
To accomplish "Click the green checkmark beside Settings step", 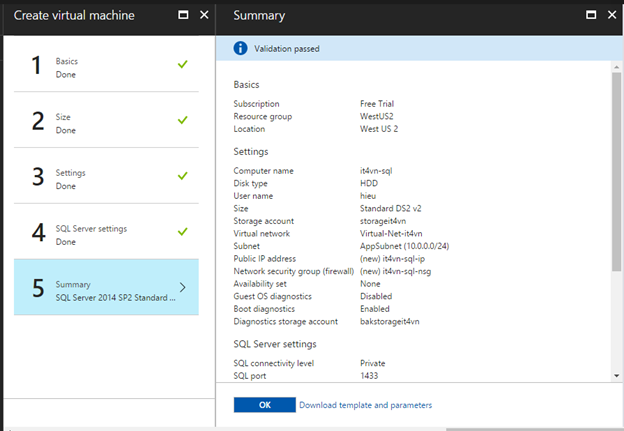I will tap(182, 176).
